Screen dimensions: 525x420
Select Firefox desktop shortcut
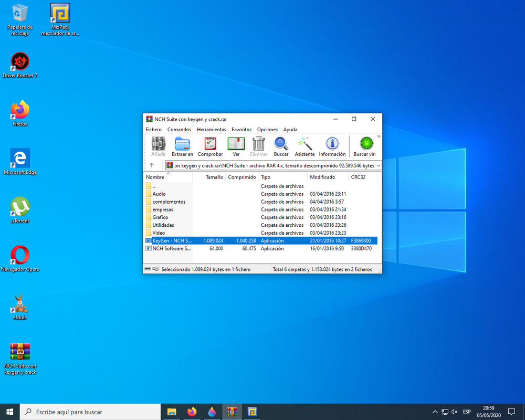coord(20,113)
